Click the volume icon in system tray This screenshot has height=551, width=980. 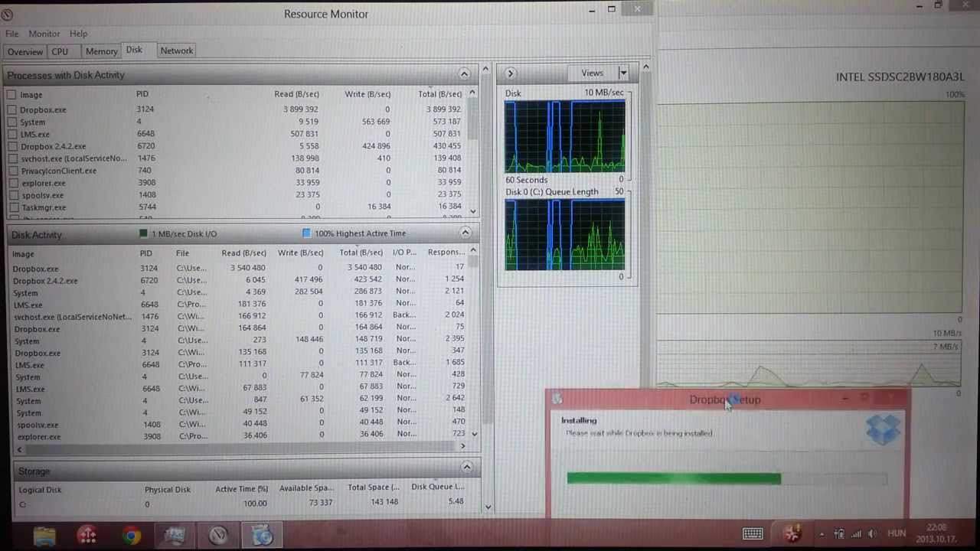[x=873, y=534]
